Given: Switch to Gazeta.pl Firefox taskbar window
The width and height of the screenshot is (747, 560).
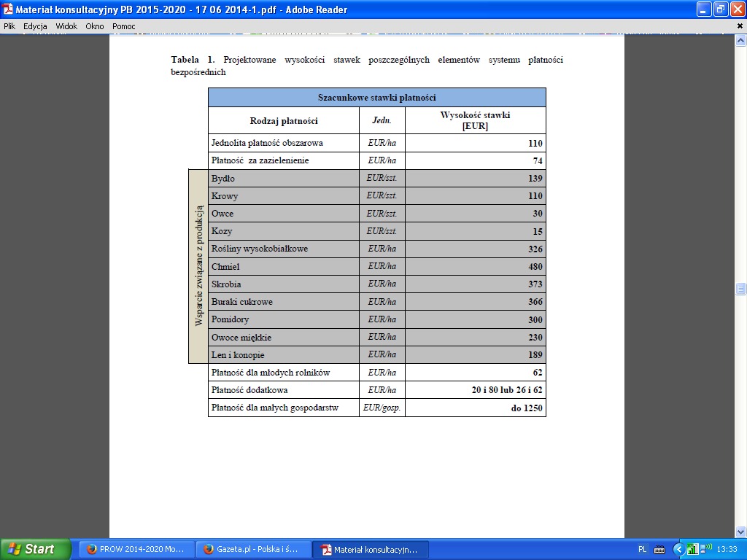Looking at the screenshot, I should [251, 549].
